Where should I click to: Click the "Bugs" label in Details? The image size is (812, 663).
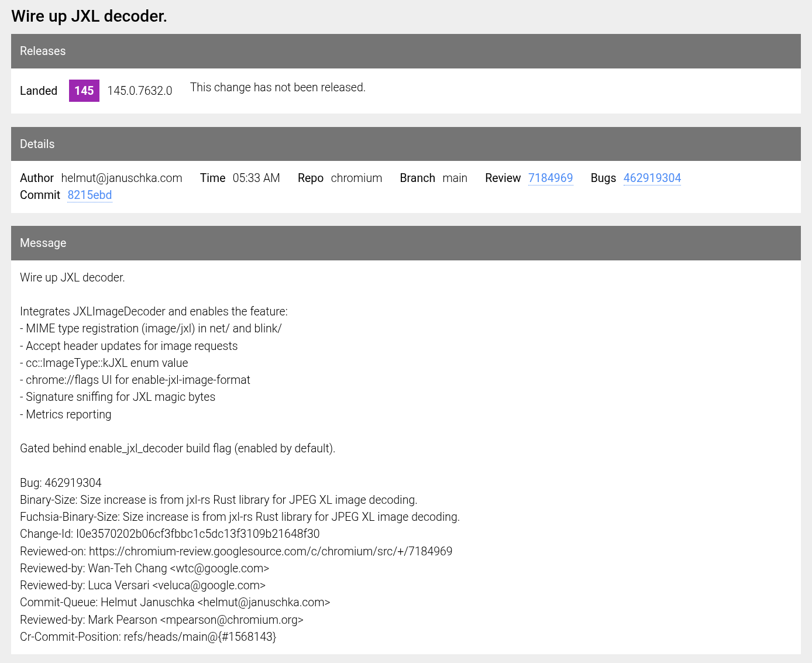click(604, 178)
